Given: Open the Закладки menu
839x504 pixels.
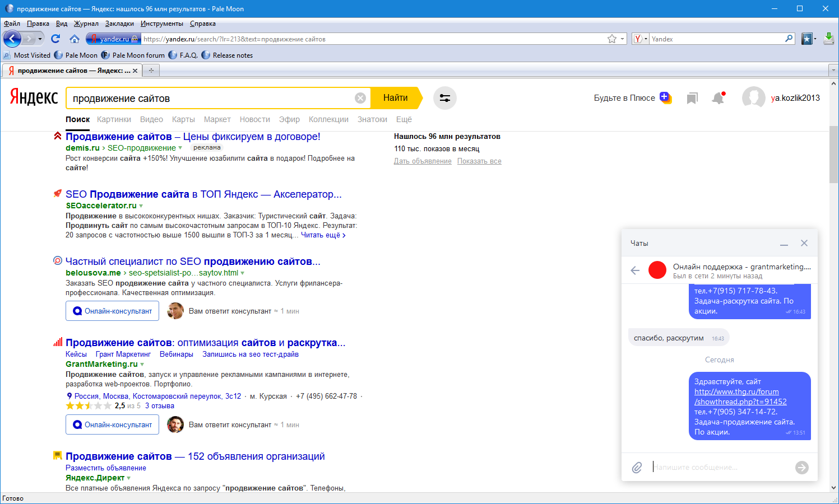Looking at the screenshot, I should tap(119, 24).
